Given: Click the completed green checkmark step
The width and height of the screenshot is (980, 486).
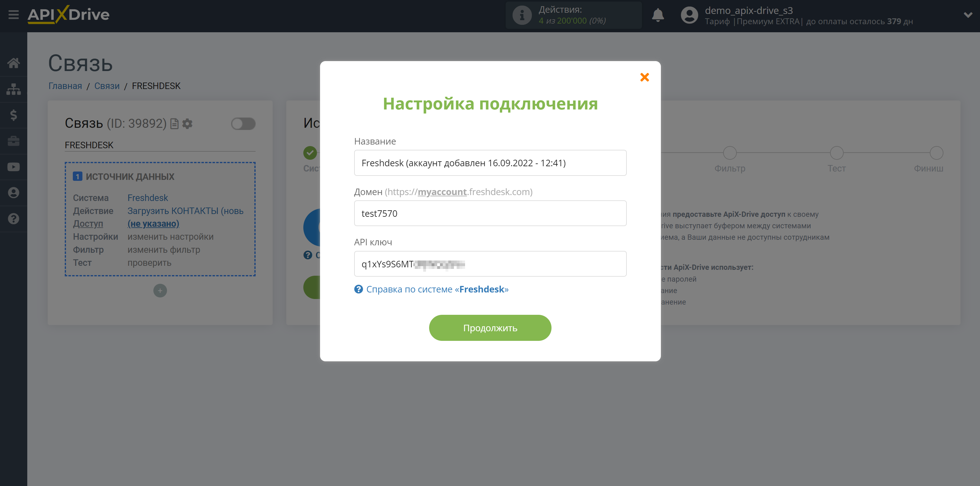Looking at the screenshot, I should click(310, 153).
